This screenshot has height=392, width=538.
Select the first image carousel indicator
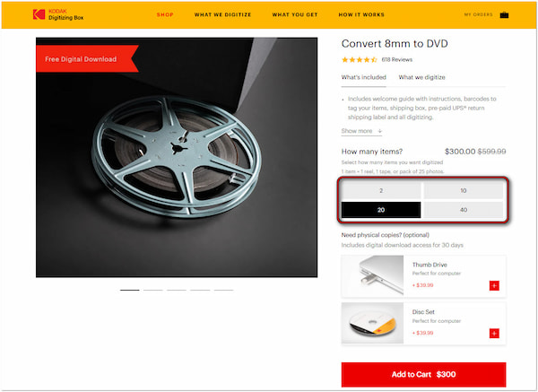[x=130, y=291]
